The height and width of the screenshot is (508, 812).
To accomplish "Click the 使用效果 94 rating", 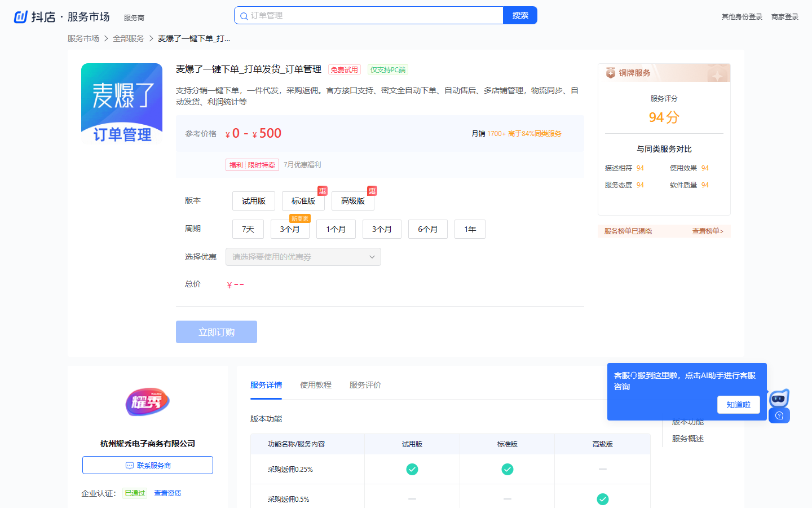I will pos(689,168).
